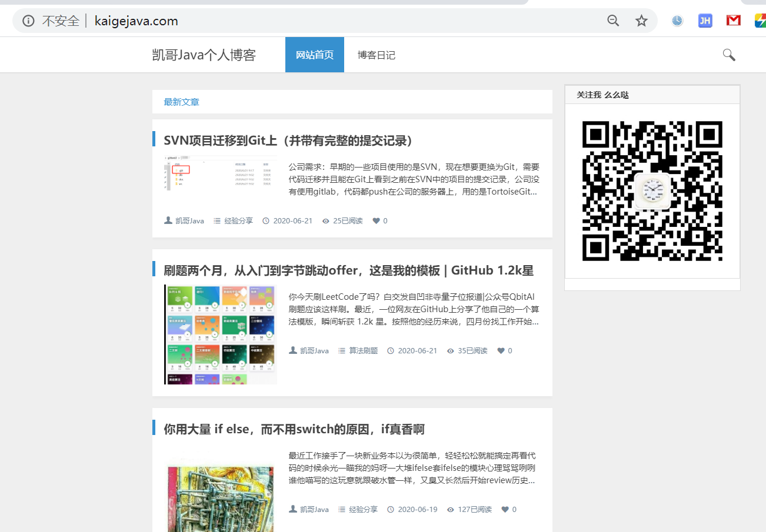Click author 凯哥Java on the 刷题两个月 article

click(315, 351)
